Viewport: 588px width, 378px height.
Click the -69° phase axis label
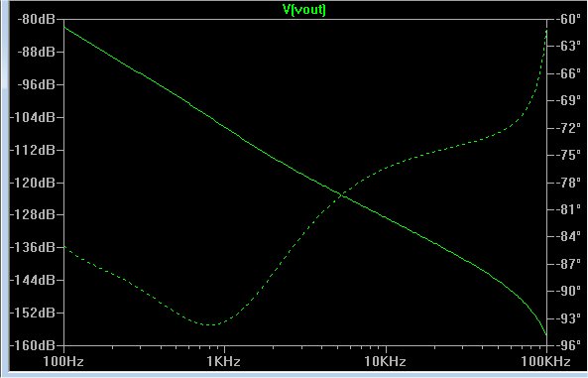(568, 100)
